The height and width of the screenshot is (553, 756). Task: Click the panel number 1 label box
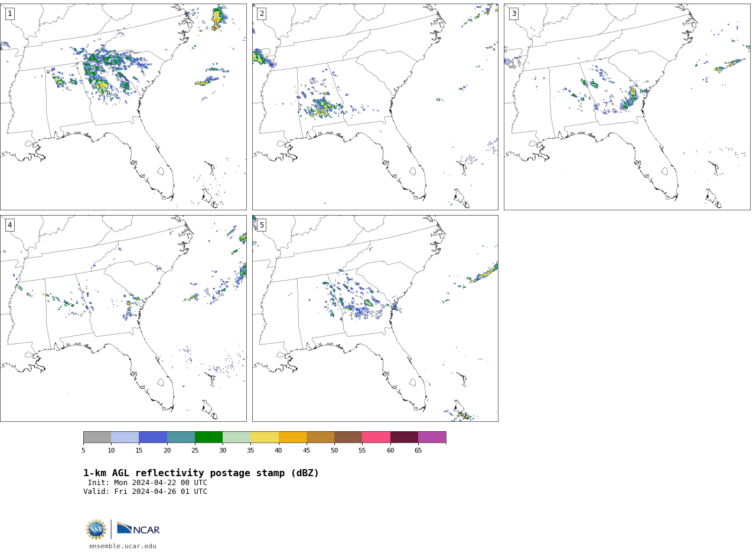tap(9, 14)
